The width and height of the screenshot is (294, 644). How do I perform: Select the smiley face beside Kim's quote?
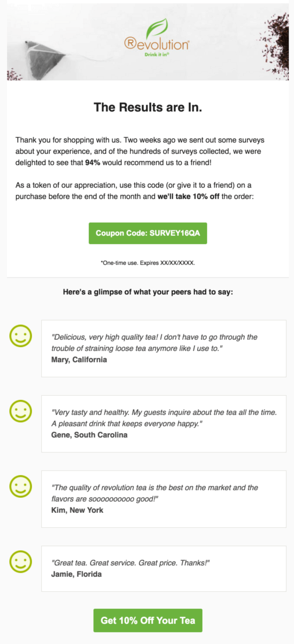pyautogui.click(x=21, y=487)
